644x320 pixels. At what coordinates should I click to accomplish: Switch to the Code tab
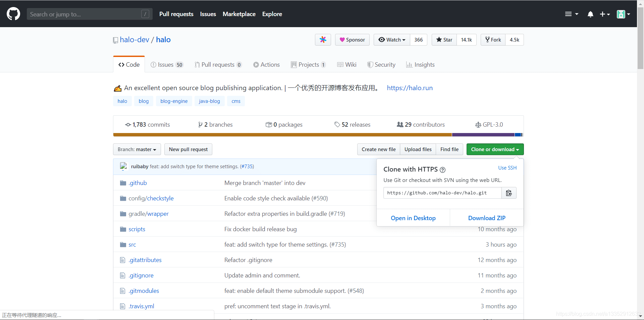[x=129, y=65]
